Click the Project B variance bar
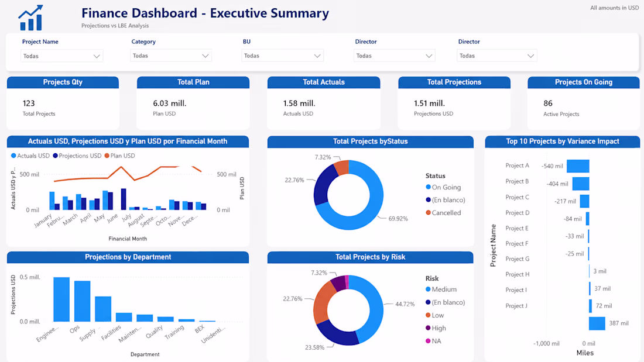The height and width of the screenshot is (362, 644). tap(581, 184)
